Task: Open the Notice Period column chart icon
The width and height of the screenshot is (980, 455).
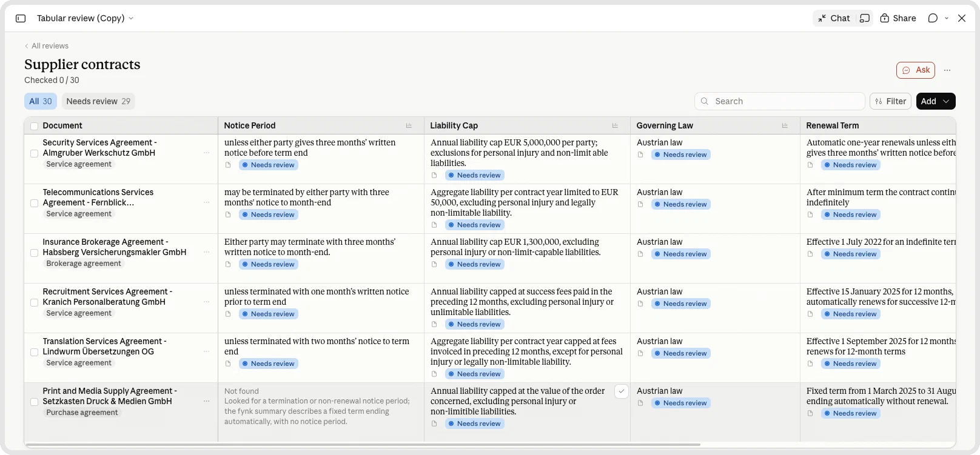Action: click(x=409, y=125)
